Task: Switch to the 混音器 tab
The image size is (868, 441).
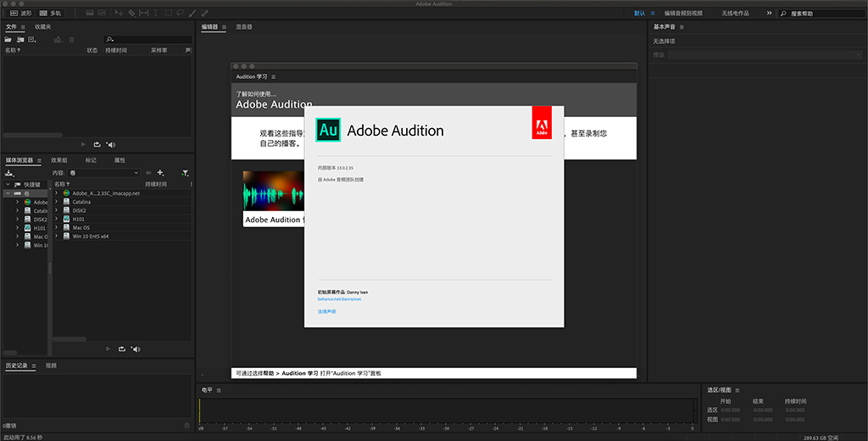Action: coord(243,26)
